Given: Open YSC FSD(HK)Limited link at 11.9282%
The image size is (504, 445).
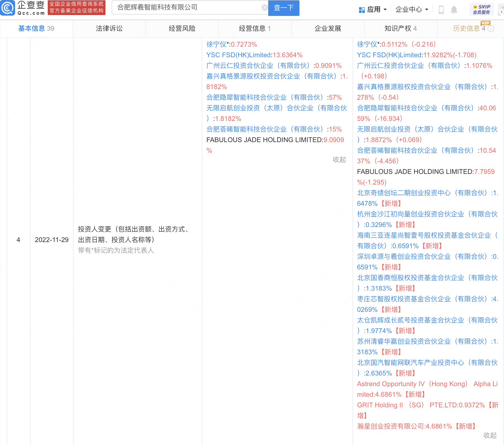Looking at the screenshot, I should point(389,55).
